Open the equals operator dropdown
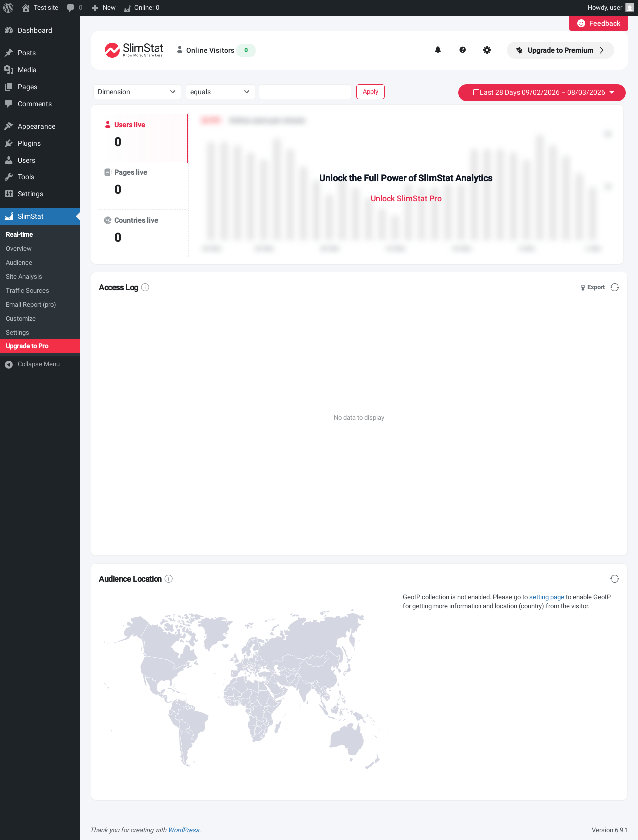638x840 pixels. click(220, 92)
